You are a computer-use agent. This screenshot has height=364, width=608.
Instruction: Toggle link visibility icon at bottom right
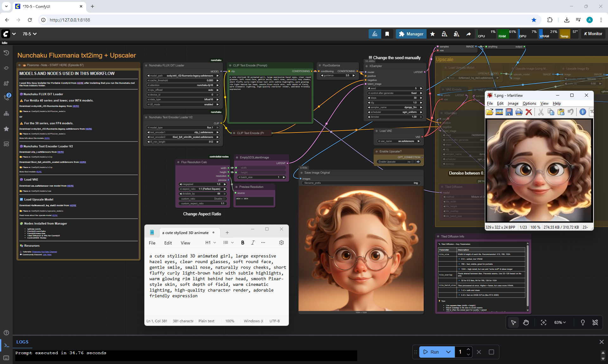595,322
